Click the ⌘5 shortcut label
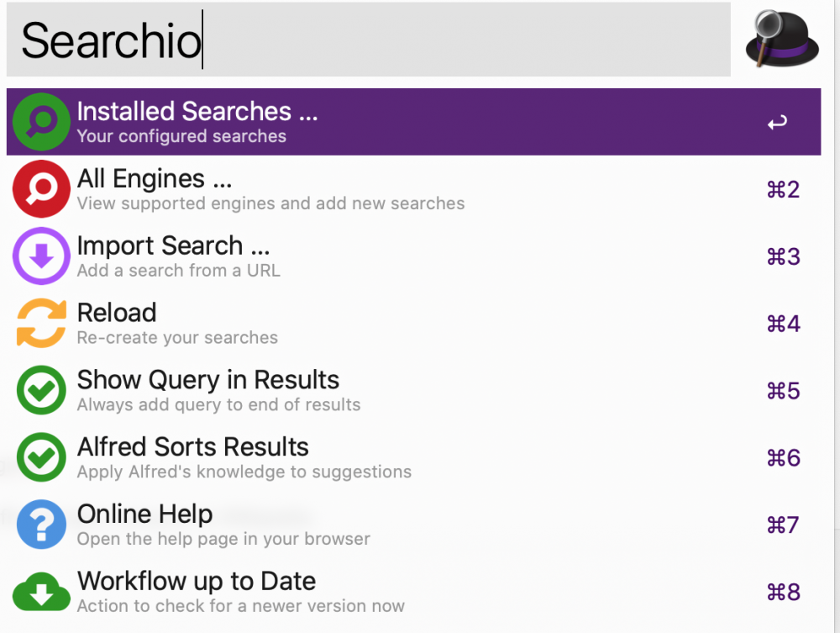840x633 pixels. click(783, 392)
